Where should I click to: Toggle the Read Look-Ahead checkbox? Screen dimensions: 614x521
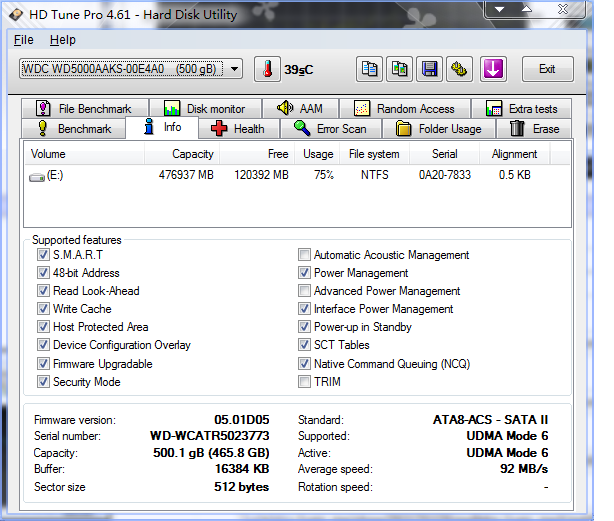click(x=43, y=291)
